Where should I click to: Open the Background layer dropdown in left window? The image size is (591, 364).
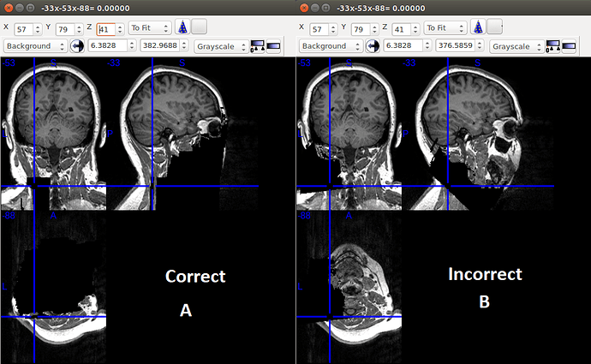coord(35,46)
